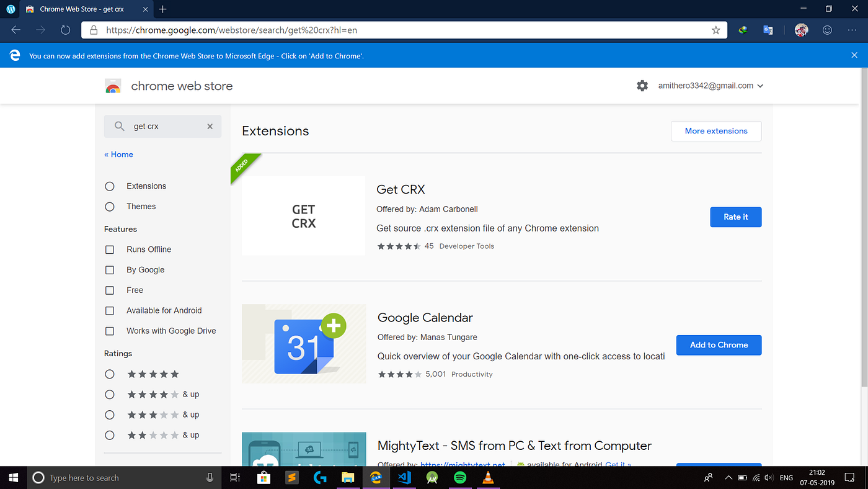Image resolution: width=868 pixels, height=489 pixels.
Task: Click Rate it for Get CRX
Action: [736, 217]
